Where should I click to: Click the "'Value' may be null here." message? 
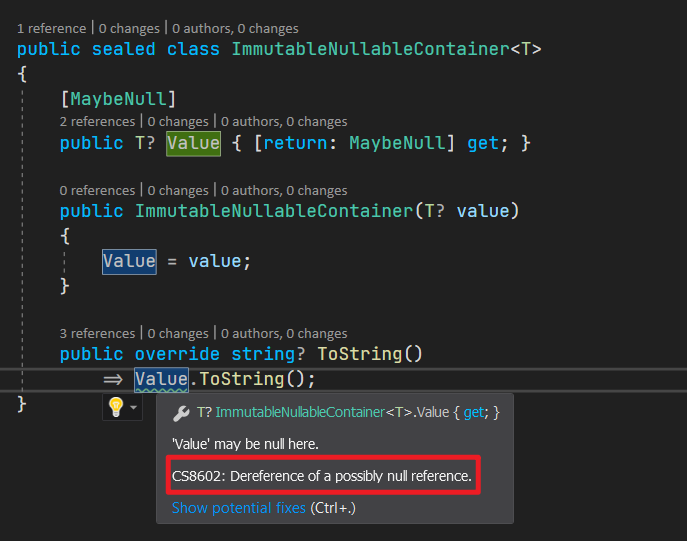click(x=245, y=444)
